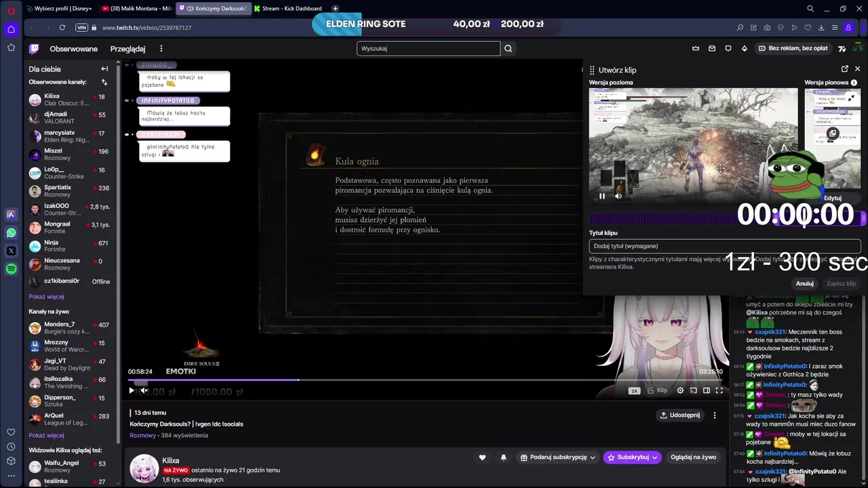Open Obserwowane in Twitch nav
The image size is (868, 488).
pos(73,49)
